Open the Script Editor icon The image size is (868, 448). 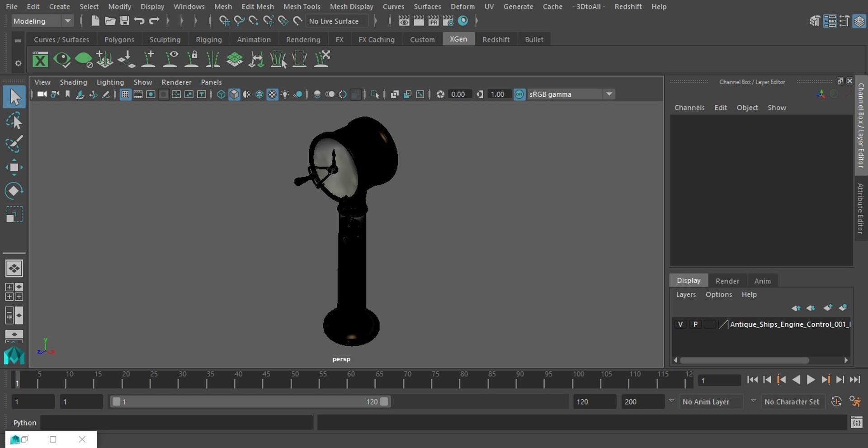click(x=856, y=423)
